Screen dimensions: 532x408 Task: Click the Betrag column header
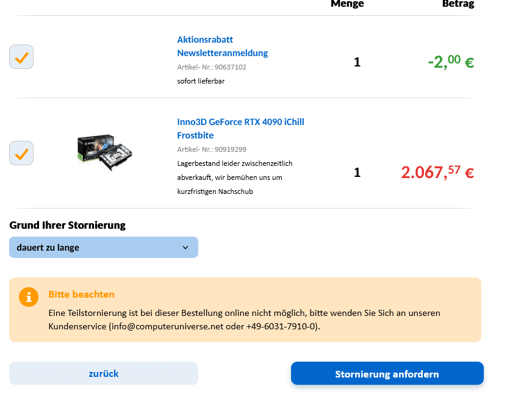point(458,4)
